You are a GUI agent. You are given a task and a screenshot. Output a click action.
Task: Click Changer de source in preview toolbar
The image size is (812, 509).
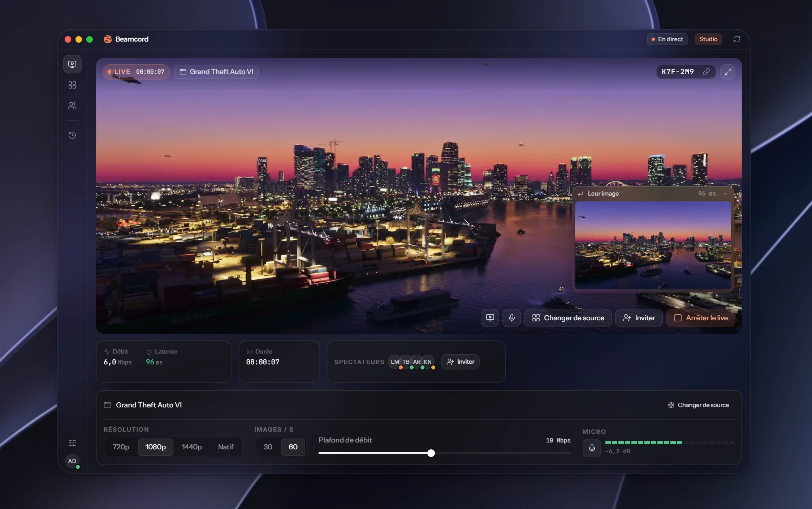[568, 318]
